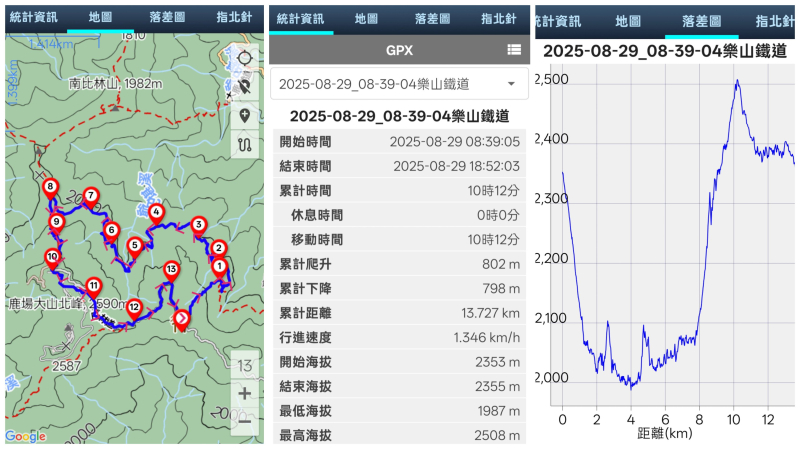Viewport: 800px width, 449px height.
Task: Select the 最低海拔 1987 m row
Action: pyautogui.click(x=399, y=411)
